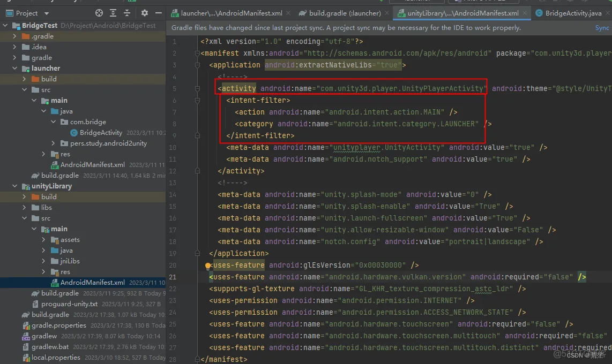
Task: Expand the libs folder
Action: pos(25,208)
